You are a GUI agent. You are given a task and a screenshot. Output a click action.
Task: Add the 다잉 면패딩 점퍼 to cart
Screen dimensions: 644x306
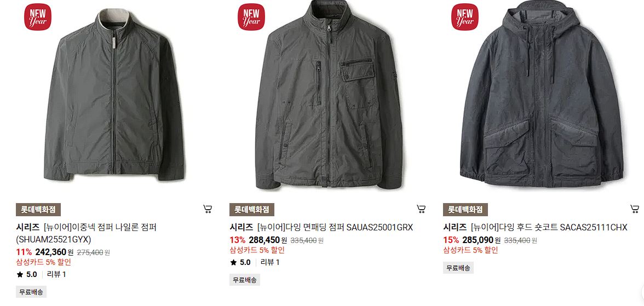coord(421,209)
